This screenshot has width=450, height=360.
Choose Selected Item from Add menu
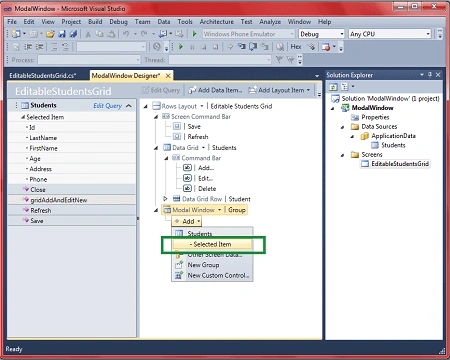(212, 244)
